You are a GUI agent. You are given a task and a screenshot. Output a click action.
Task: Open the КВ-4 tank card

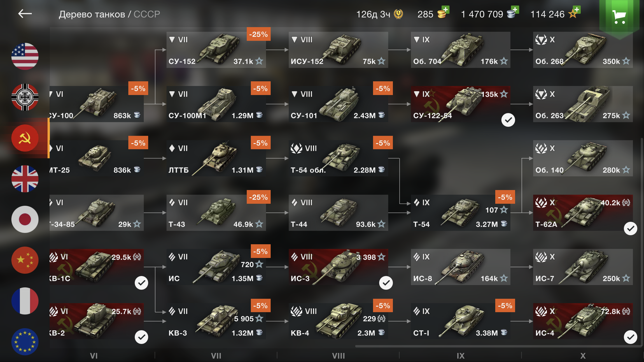pos(338,321)
